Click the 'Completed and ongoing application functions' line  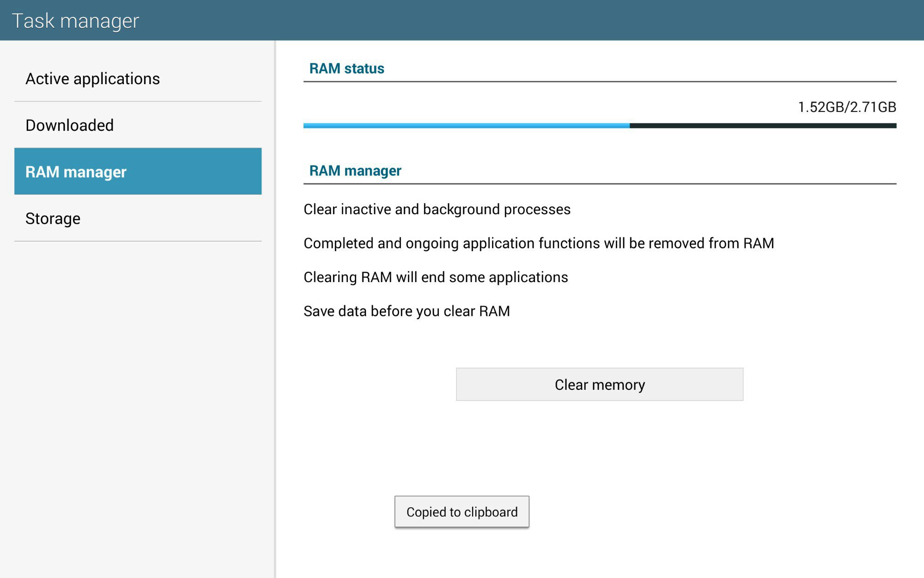click(x=538, y=243)
